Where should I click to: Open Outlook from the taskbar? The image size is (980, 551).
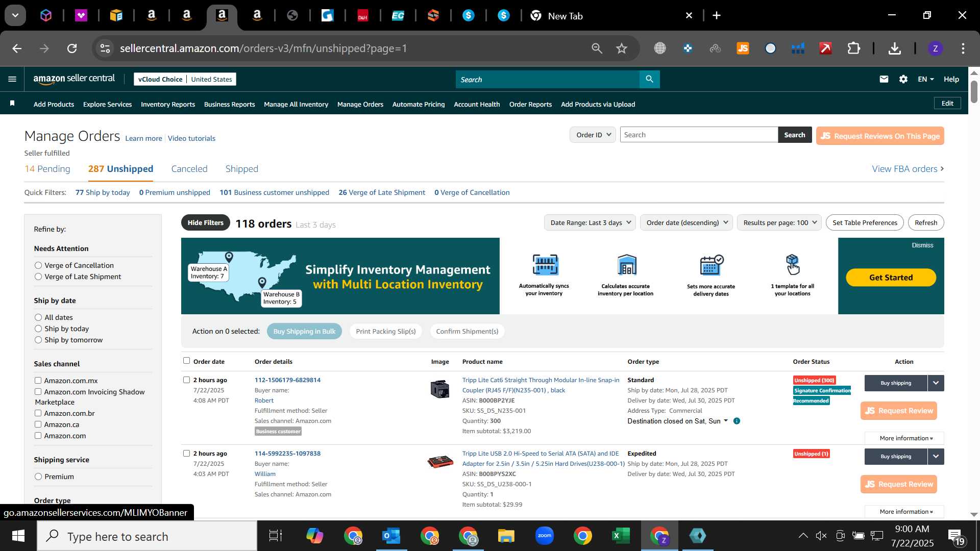pos(391,536)
